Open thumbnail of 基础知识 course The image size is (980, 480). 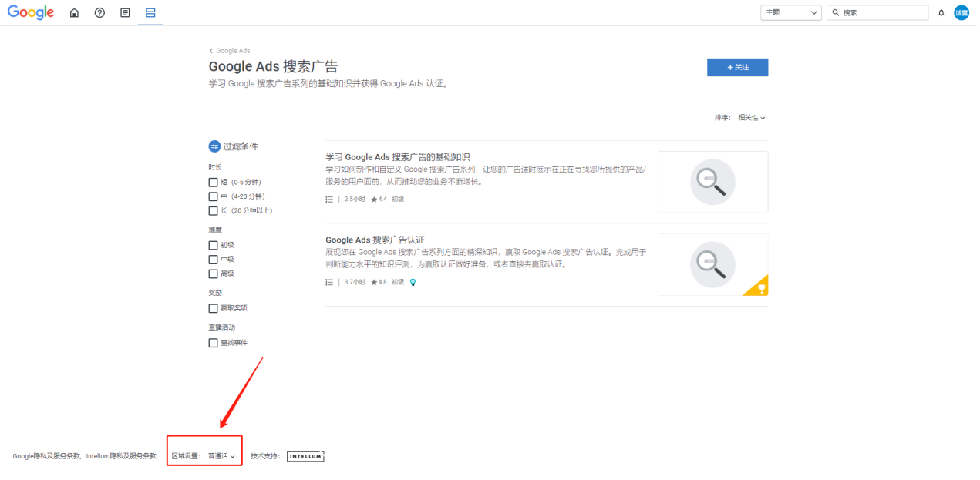pyautogui.click(x=712, y=182)
